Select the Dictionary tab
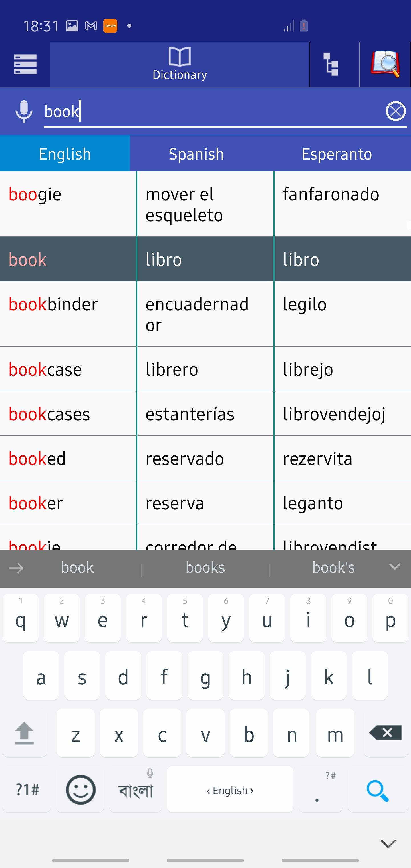The width and height of the screenshot is (411, 868). pyautogui.click(x=180, y=64)
